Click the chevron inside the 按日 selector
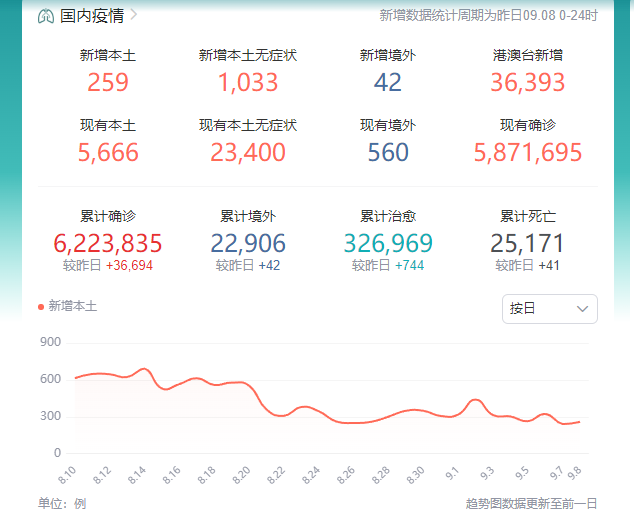 [582, 309]
